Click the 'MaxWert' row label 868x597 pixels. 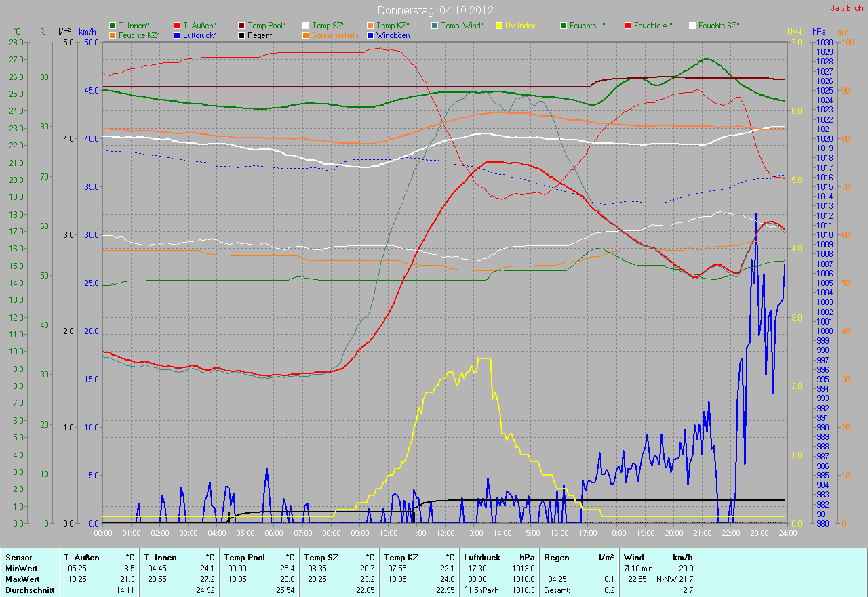pos(22,579)
